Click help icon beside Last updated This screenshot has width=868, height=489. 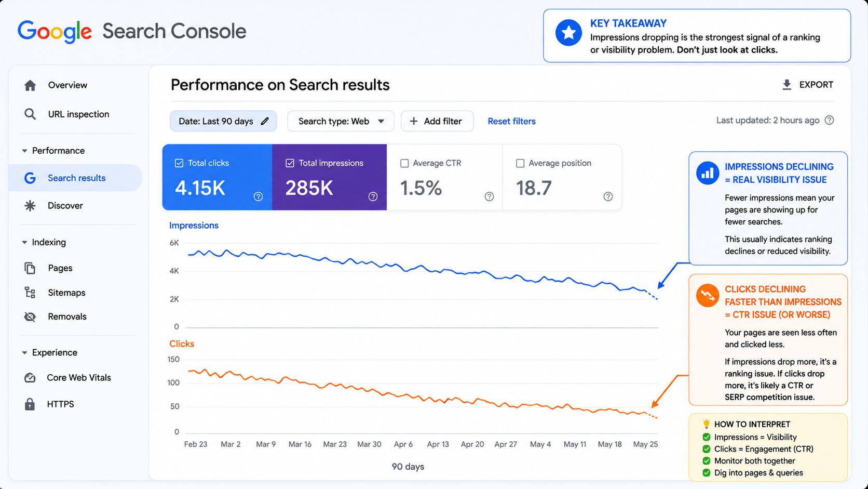coord(830,120)
